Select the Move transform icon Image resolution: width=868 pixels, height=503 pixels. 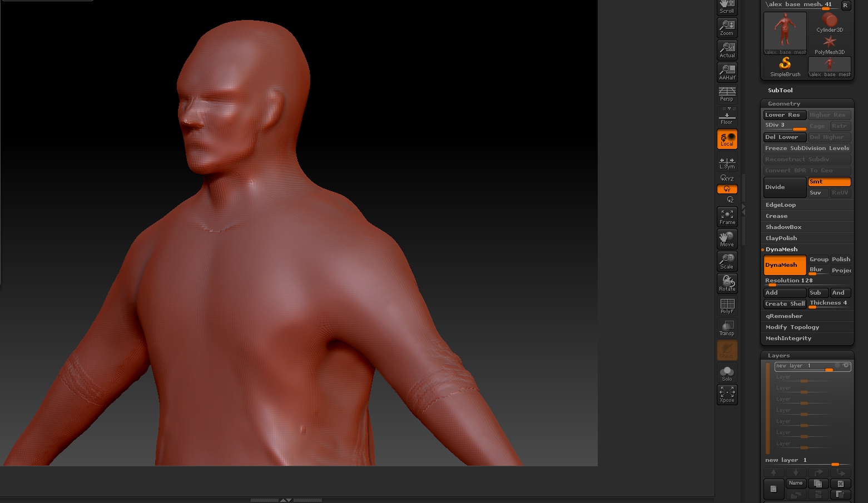[727, 238]
